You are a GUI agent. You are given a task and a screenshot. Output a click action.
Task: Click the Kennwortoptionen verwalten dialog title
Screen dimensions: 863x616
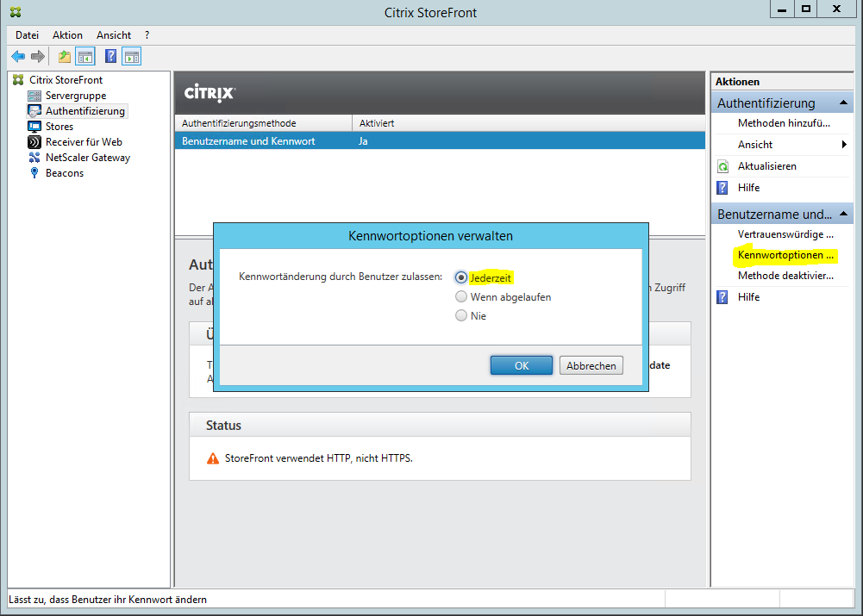[x=430, y=236]
